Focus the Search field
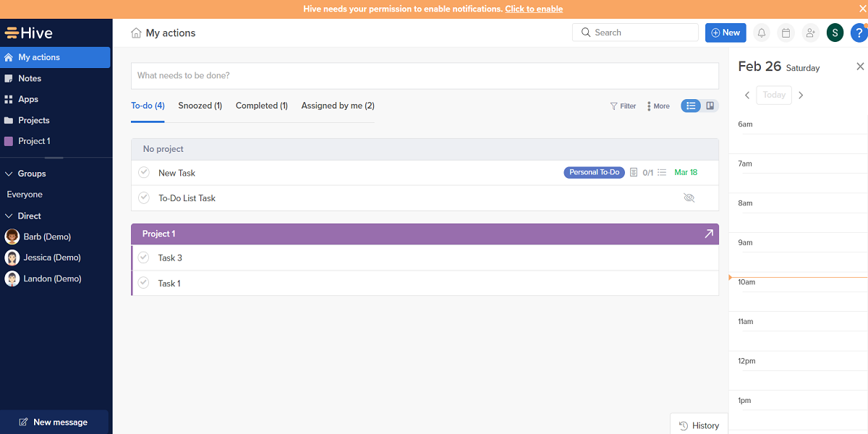This screenshot has width=868, height=434. (x=635, y=33)
